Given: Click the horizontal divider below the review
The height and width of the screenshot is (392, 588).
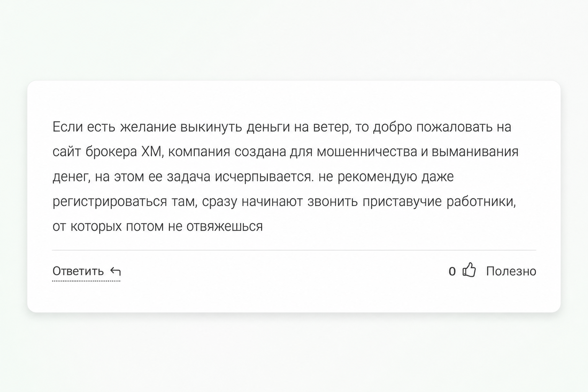Looking at the screenshot, I should [294, 250].
